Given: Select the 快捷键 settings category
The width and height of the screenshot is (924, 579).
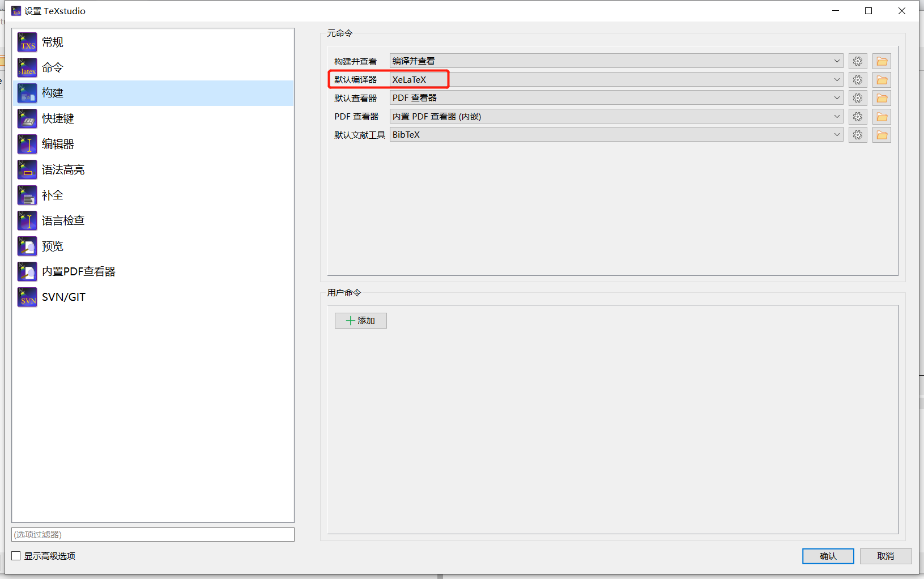Looking at the screenshot, I should [153, 118].
